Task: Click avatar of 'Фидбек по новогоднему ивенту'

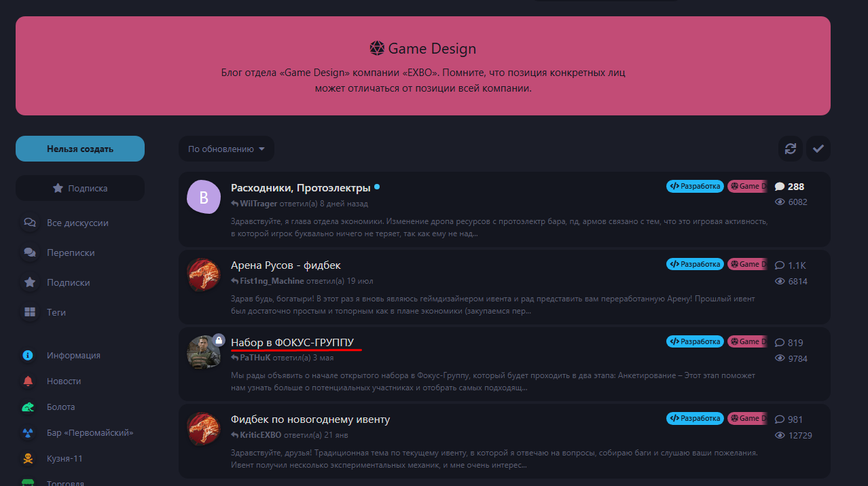Action: pyautogui.click(x=204, y=429)
